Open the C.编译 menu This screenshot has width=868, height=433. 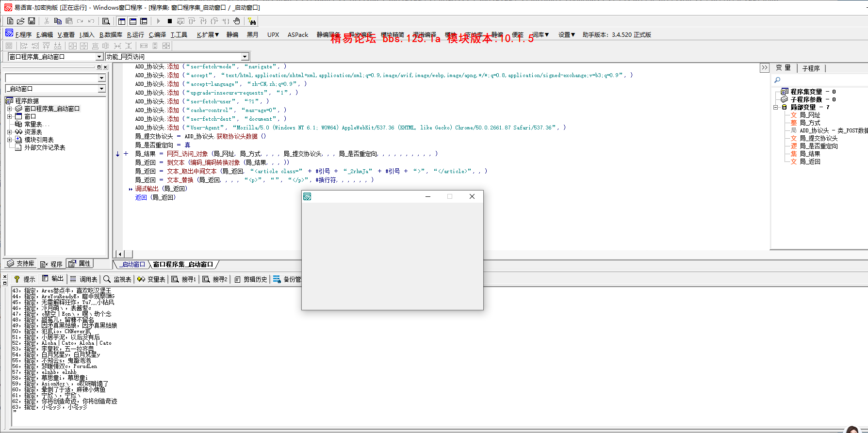(157, 34)
